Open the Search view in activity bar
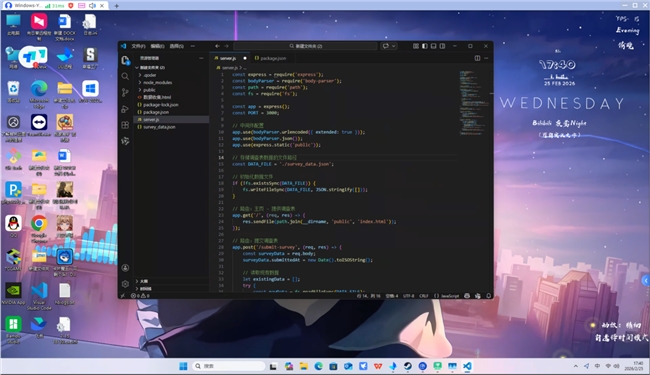Image resolution: width=650 pixels, height=375 pixels. pos(125,76)
